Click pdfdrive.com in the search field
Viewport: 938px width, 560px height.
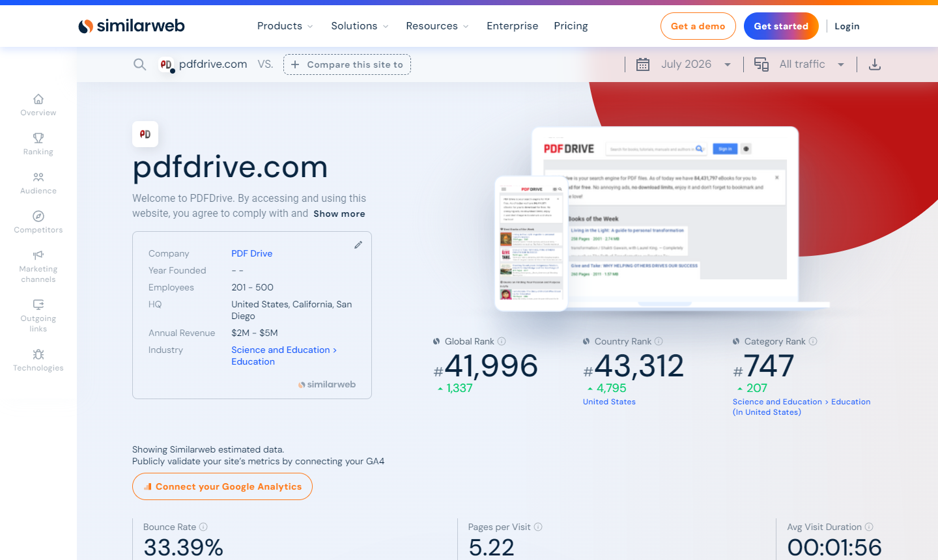213,64
